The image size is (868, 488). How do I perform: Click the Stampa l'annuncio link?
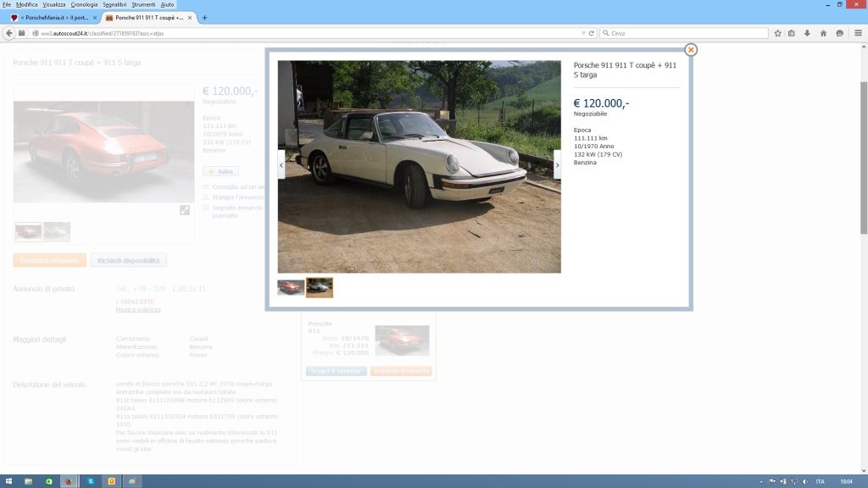click(x=238, y=197)
